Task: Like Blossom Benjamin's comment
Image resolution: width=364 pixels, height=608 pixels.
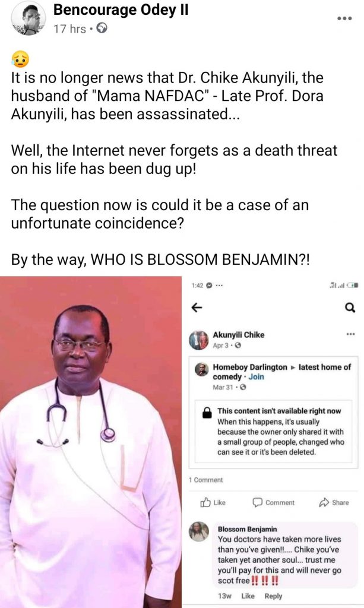Action: [x=248, y=596]
